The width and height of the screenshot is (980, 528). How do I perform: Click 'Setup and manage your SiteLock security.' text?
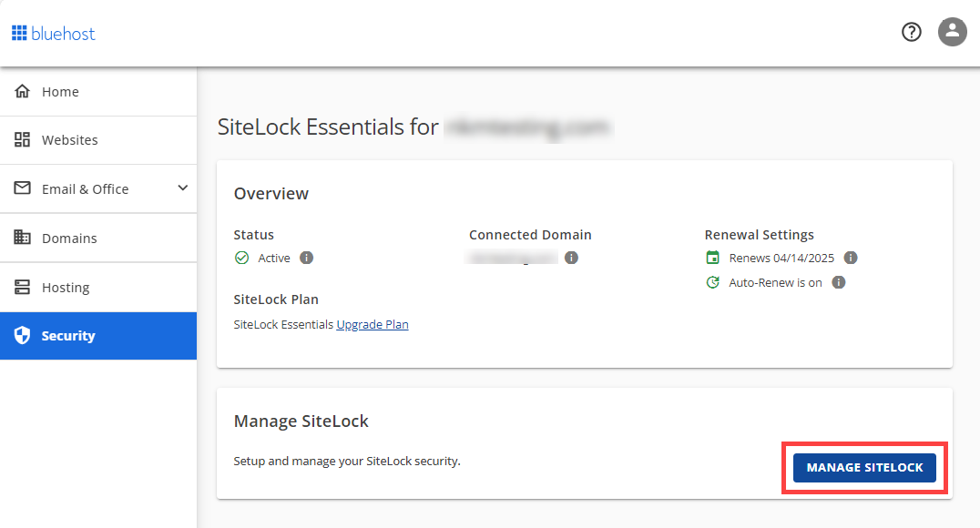(347, 462)
